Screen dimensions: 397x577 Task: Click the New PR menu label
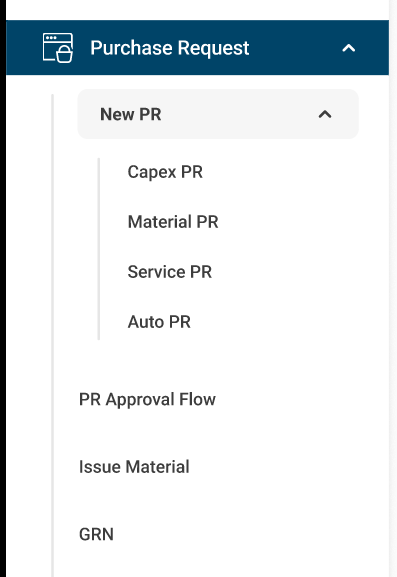click(x=131, y=114)
